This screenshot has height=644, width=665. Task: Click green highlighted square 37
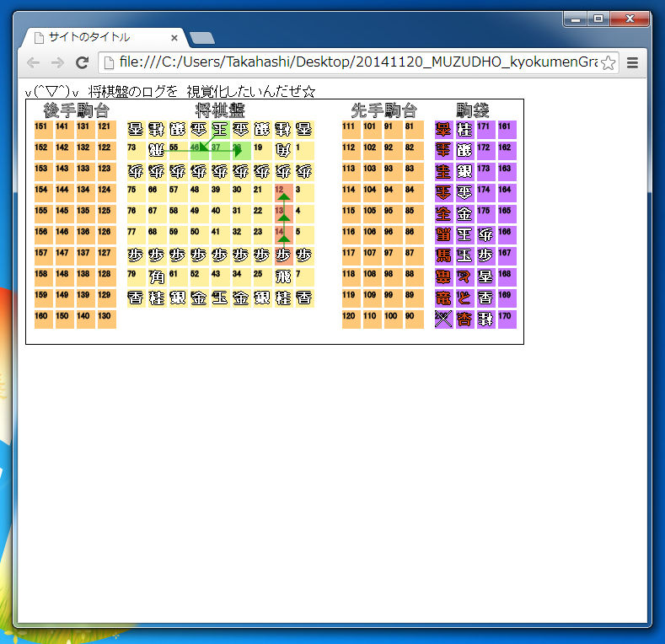pyautogui.click(x=220, y=151)
